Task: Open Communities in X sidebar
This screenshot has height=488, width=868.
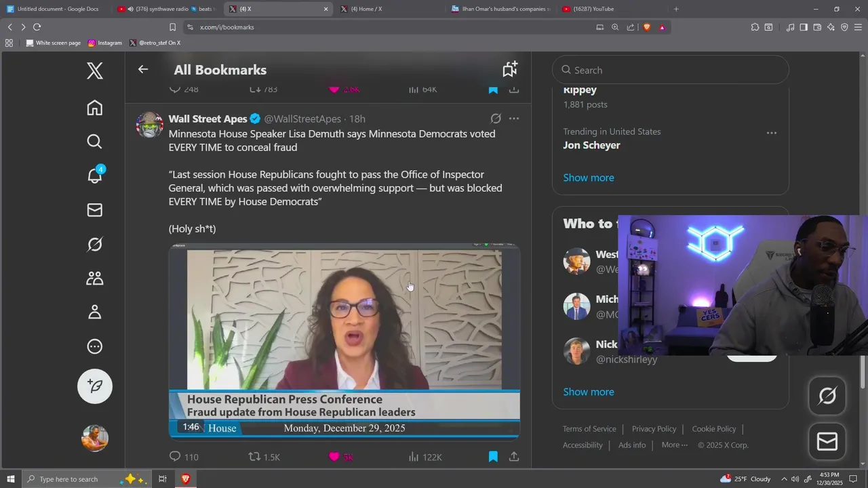Action: 95,278
